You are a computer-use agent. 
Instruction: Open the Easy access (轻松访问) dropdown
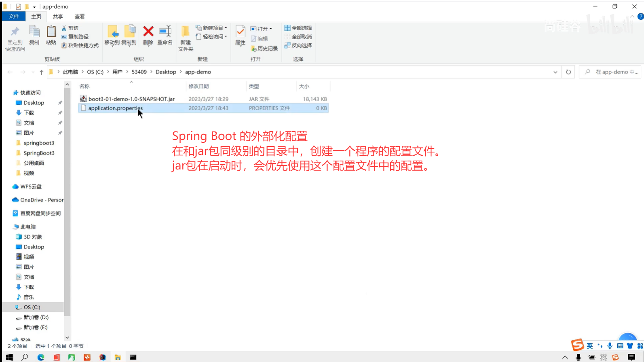coord(211,36)
